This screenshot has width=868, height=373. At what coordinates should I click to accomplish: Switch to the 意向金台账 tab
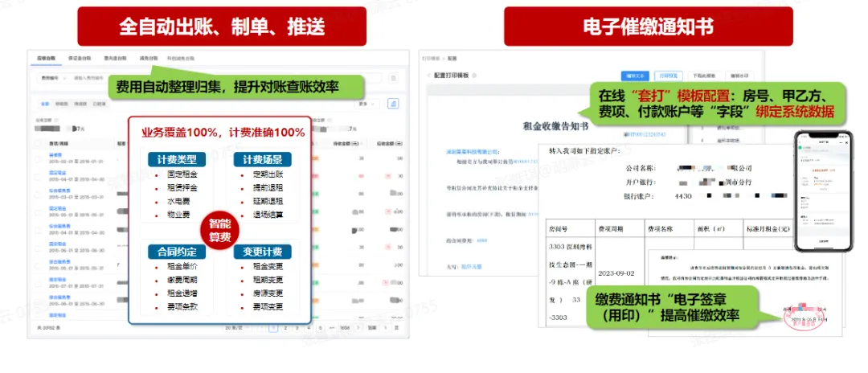[115, 58]
